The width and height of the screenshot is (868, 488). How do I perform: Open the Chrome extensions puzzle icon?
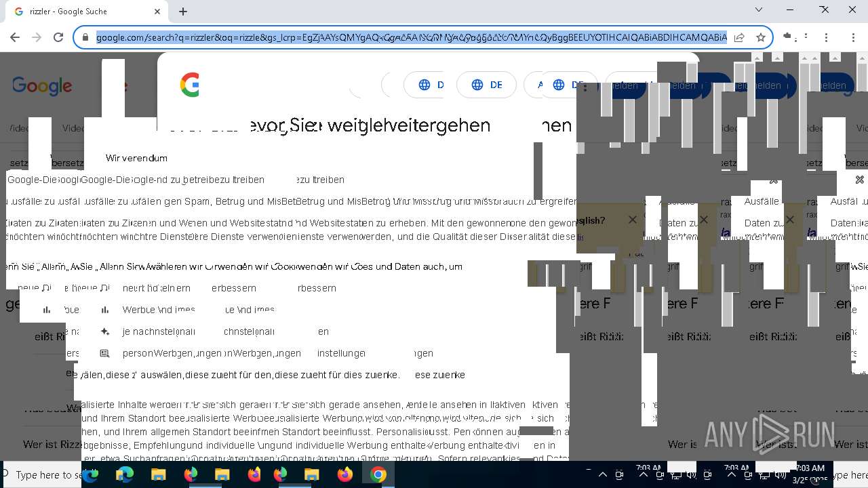(x=787, y=37)
